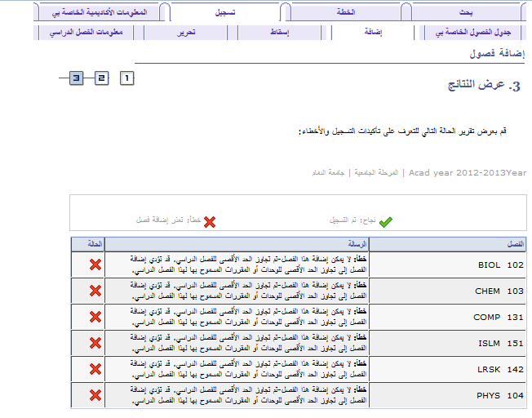Open the تحرير sub-tab

coord(186,33)
